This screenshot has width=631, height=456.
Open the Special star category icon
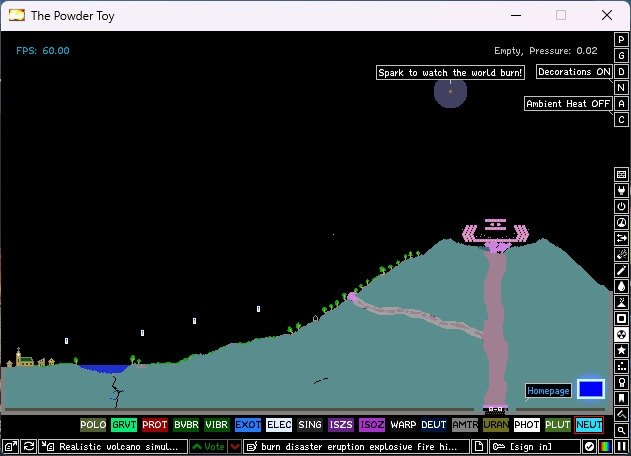point(621,350)
